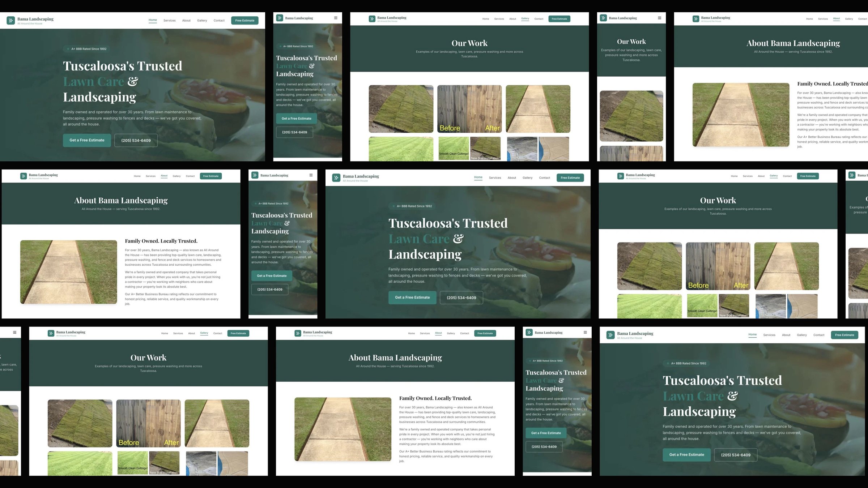Screen dimensions: 868x488
Task: Open hamburger menu in bottom-left cut-off mobile screenshot
Action: [14, 332]
